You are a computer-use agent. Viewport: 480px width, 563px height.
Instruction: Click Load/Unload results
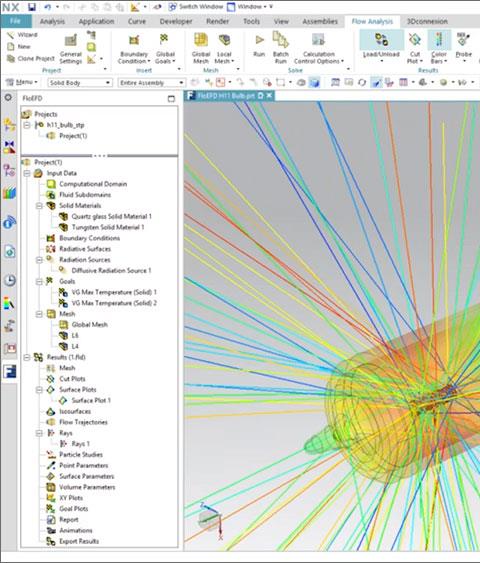381,46
